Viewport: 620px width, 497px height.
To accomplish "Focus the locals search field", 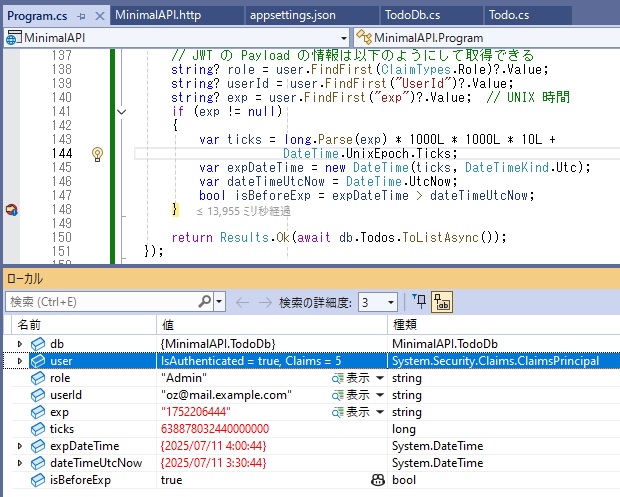I will pyautogui.click(x=103, y=302).
